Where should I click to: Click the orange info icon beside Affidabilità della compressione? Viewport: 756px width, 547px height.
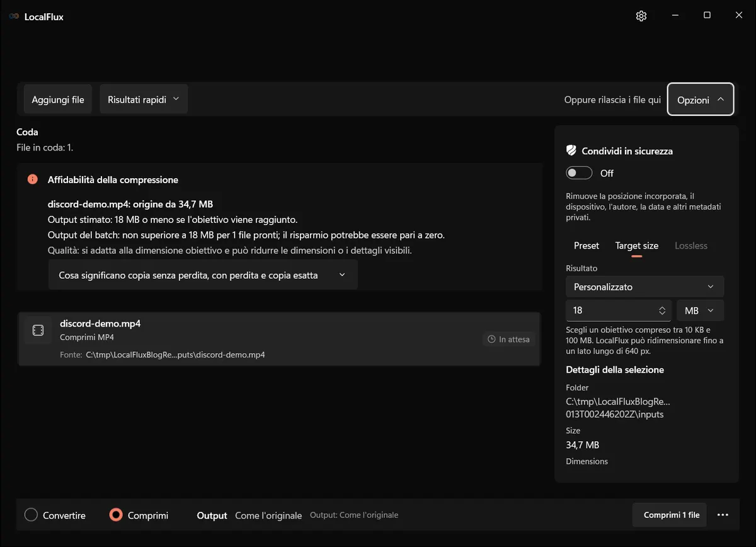pos(33,179)
